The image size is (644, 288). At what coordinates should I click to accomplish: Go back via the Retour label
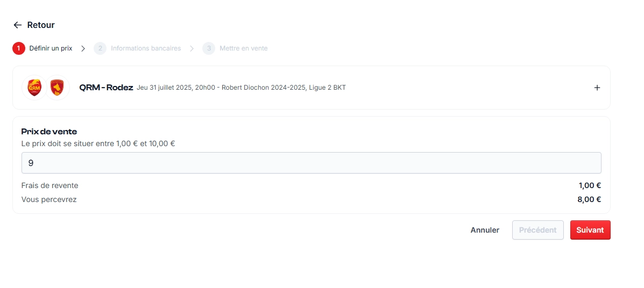[x=41, y=25]
